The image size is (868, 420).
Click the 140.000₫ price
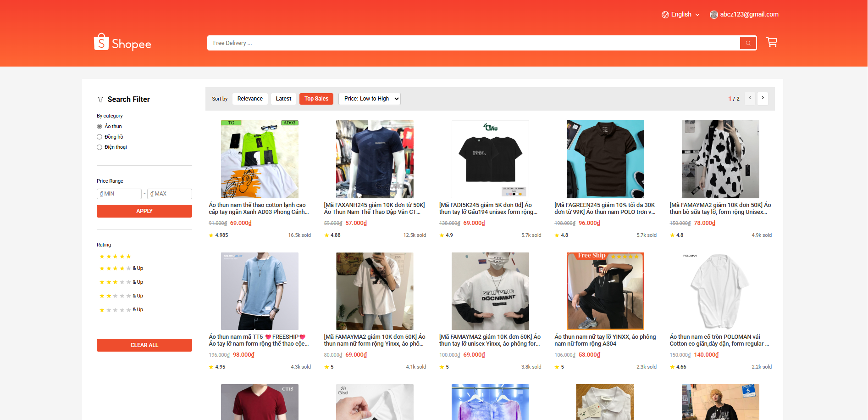(x=706, y=355)
